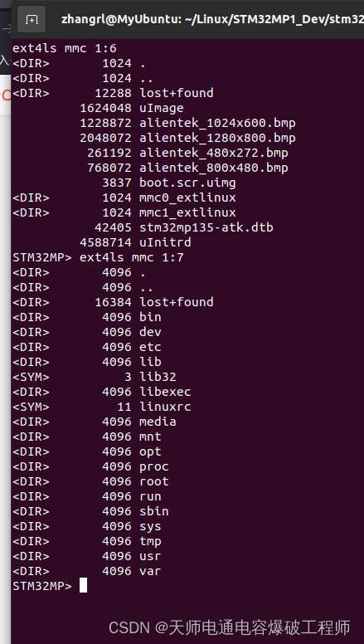Image resolution: width=364 pixels, height=644 pixels.
Task: Click the ext4ls mmc 1:7 command
Action: point(132,257)
